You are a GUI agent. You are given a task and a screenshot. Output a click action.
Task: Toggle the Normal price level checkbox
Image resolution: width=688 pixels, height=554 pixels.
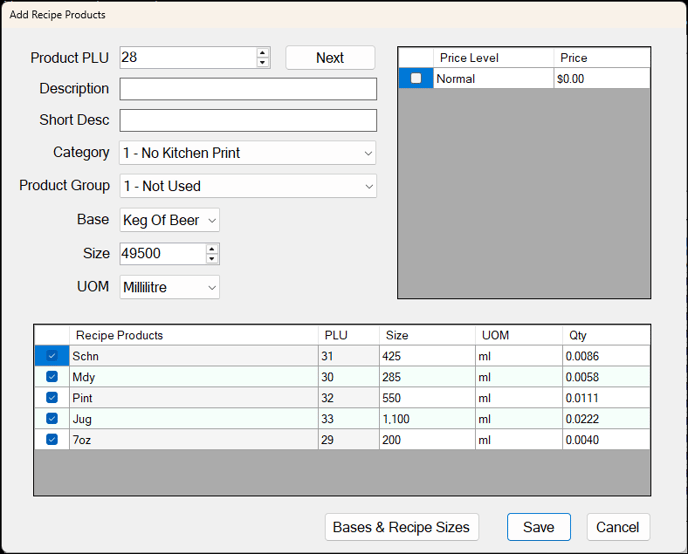click(416, 78)
